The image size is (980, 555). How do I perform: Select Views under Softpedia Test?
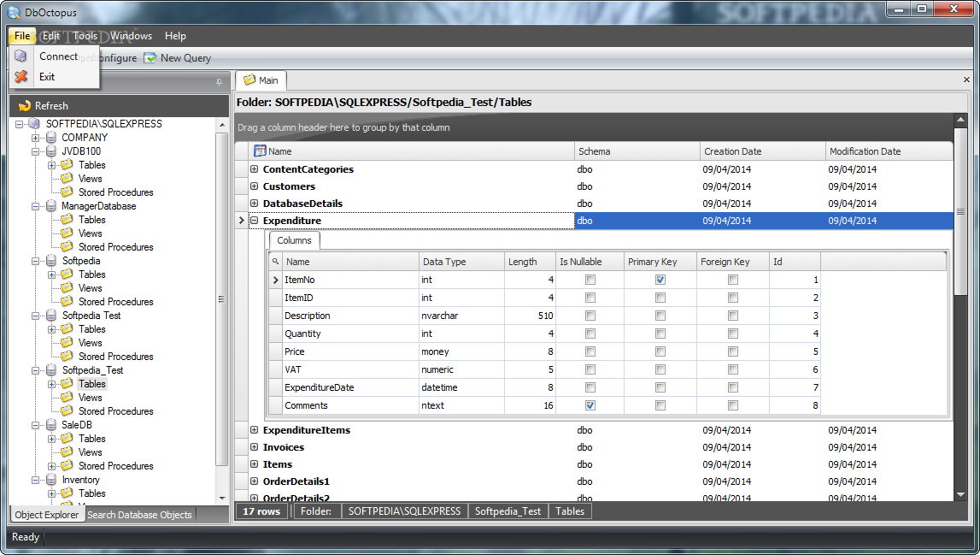(90, 343)
